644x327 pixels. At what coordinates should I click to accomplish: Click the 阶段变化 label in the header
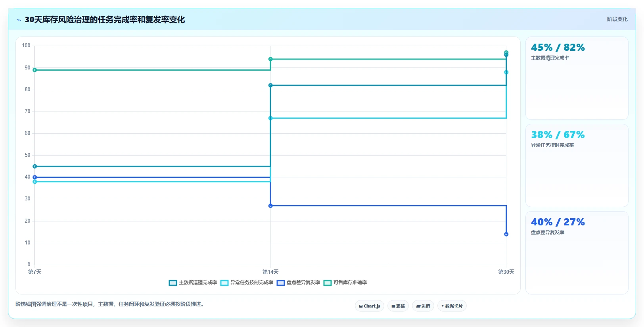(x=617, y=19)
